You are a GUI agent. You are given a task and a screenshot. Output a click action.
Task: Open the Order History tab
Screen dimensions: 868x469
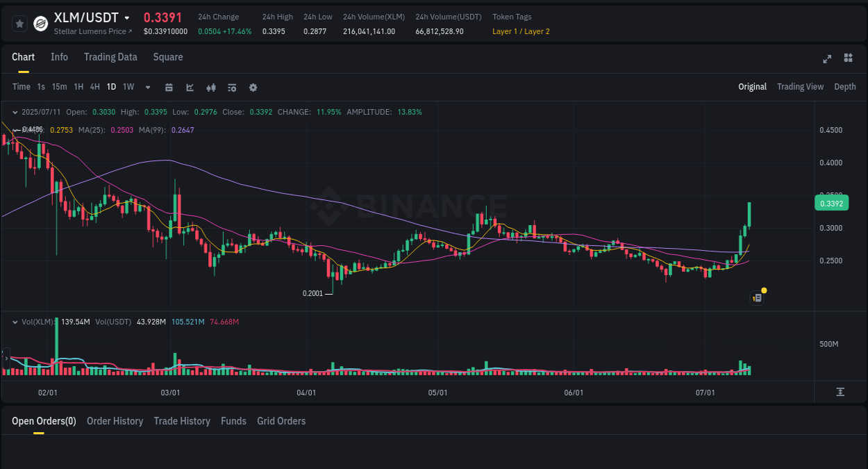pos(115,421)
